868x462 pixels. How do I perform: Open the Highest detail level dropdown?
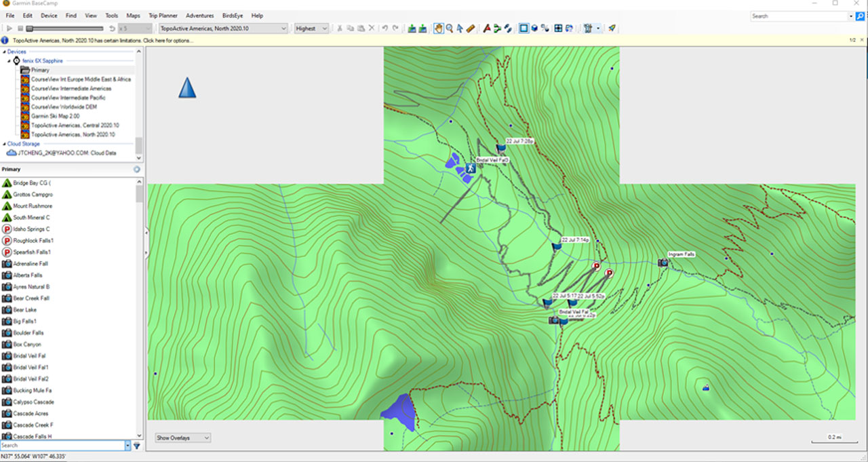coord(312,28)
